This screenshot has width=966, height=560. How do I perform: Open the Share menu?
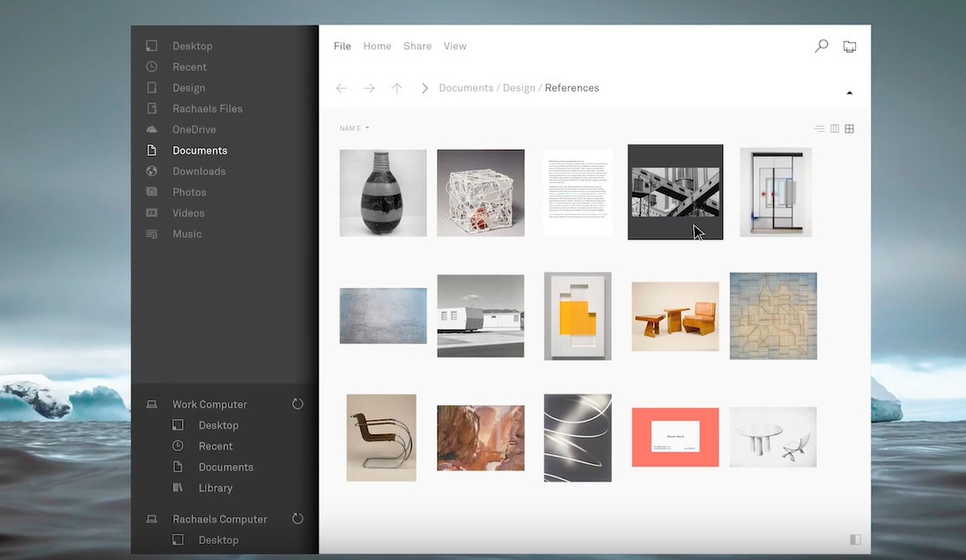(417, 46)
